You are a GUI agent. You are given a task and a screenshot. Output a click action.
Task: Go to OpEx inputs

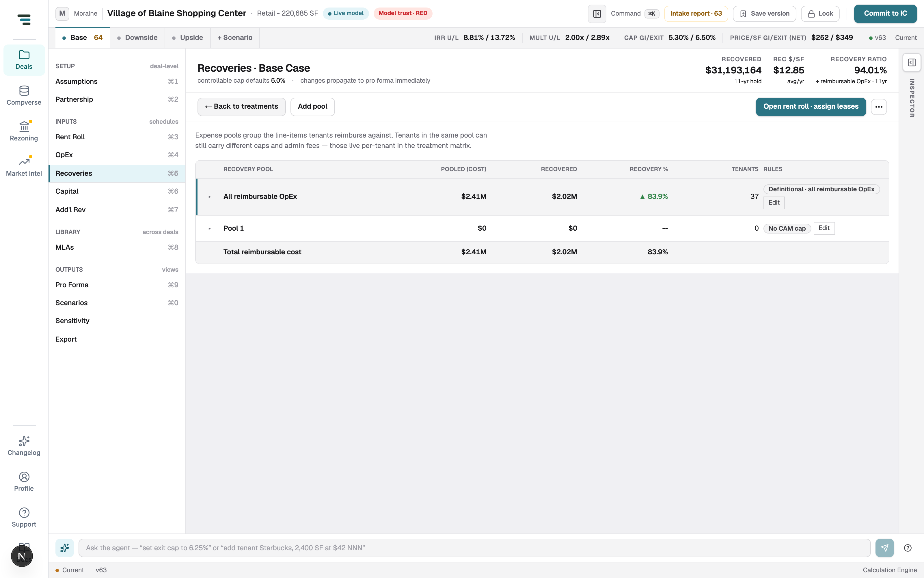117,155
